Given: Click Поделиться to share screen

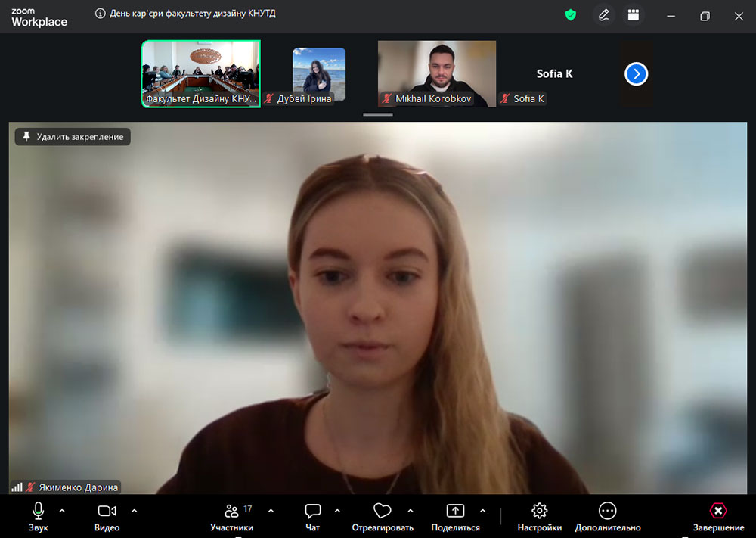Looking at the screenshot, I should click(455, 517).
